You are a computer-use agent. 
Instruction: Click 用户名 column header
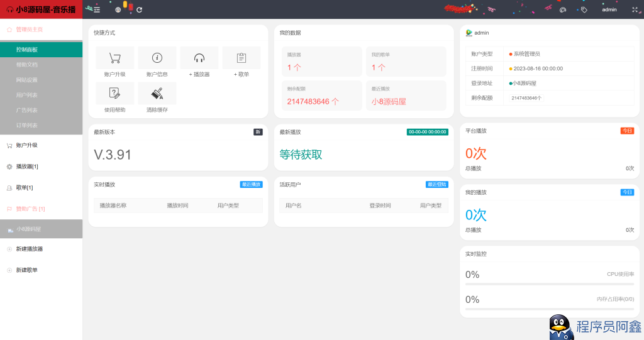point(293,206)
